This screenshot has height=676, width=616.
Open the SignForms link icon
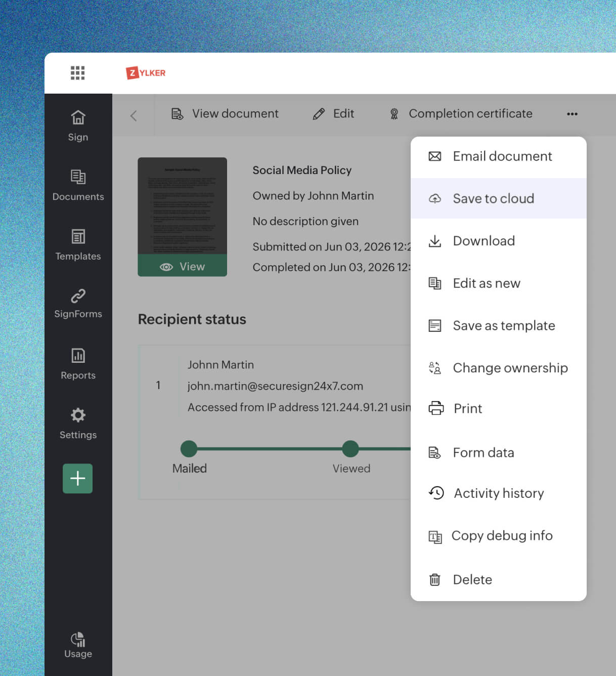coord(78,295)
